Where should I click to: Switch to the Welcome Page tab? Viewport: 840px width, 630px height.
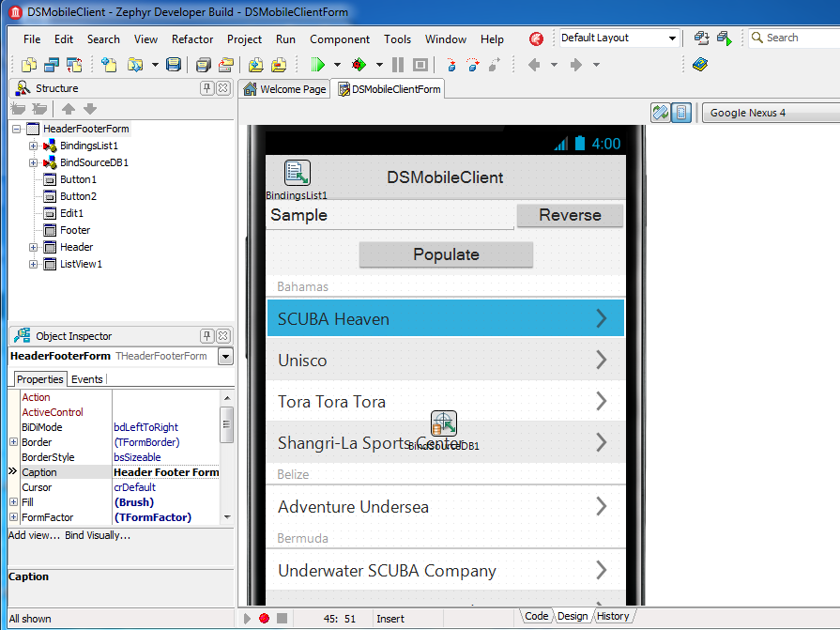point(284,89)
